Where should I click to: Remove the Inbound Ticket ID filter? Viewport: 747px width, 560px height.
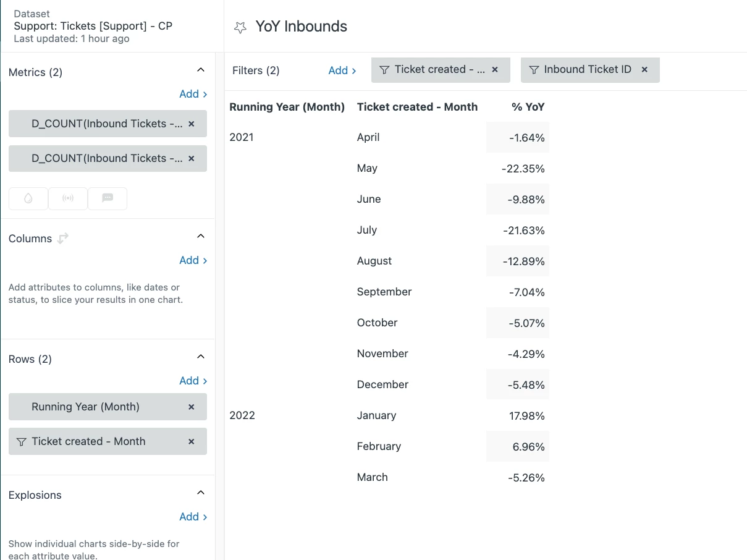[x=644, y=70]
